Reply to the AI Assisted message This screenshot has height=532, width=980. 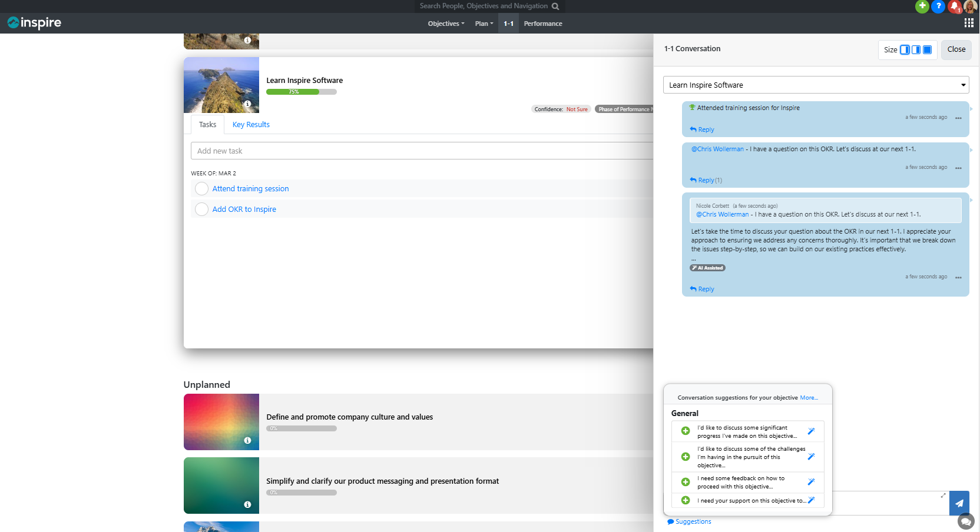tap(702, 289)
